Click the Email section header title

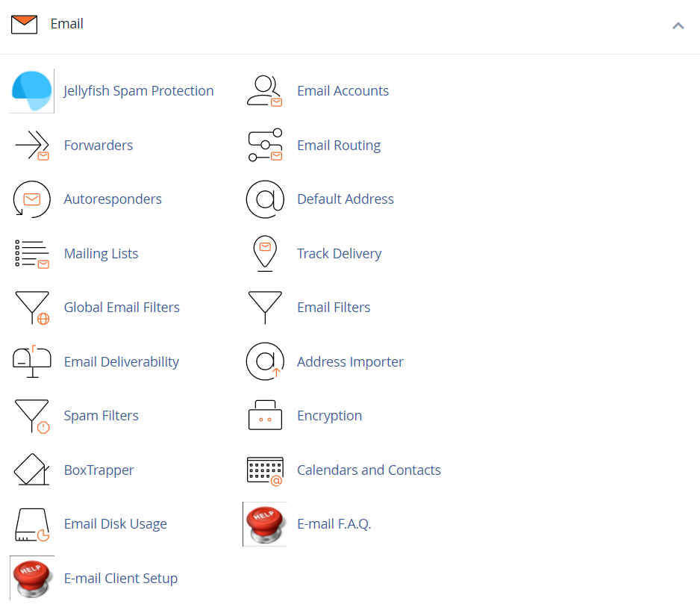tap(66, 24)
